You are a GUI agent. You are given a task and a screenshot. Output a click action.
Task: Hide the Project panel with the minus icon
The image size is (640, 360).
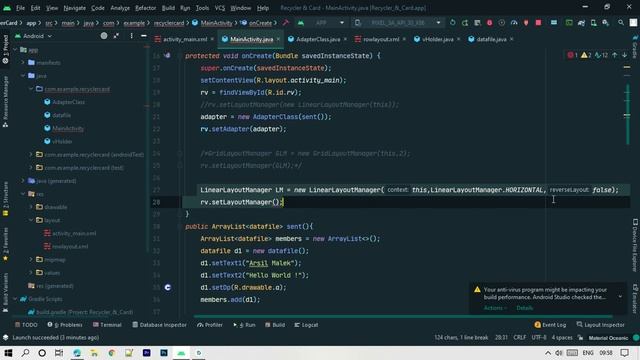coord(144,36)
